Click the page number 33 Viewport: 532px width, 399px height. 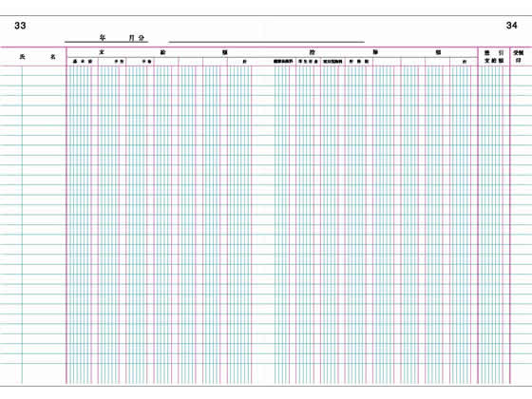tap(20, 26)
